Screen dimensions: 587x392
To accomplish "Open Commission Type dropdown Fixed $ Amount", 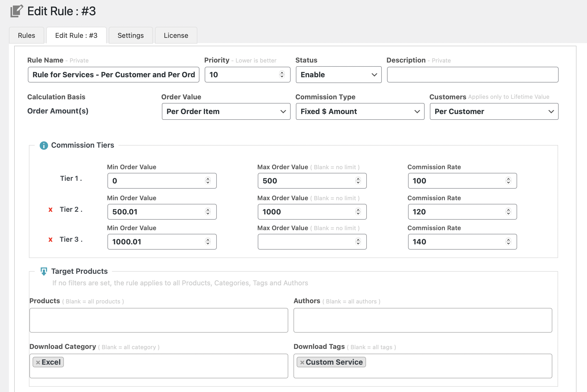I will click(360, 111).
